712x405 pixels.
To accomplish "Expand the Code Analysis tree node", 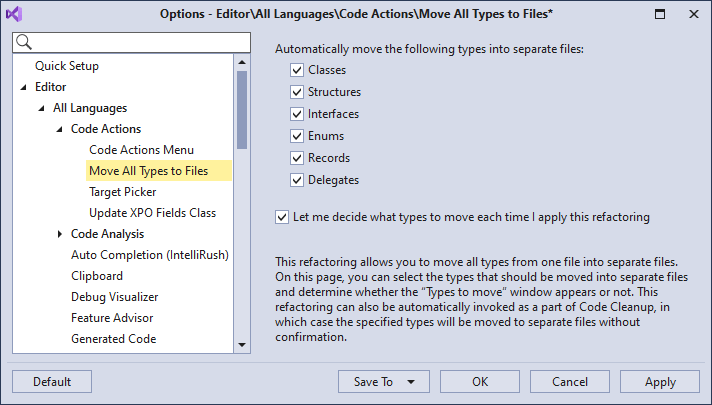I will point(60,234).
